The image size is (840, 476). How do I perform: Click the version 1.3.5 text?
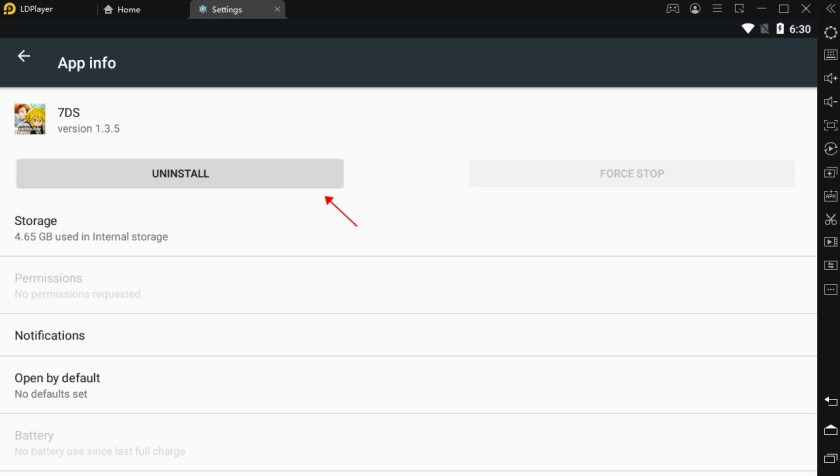pos(88,129)
